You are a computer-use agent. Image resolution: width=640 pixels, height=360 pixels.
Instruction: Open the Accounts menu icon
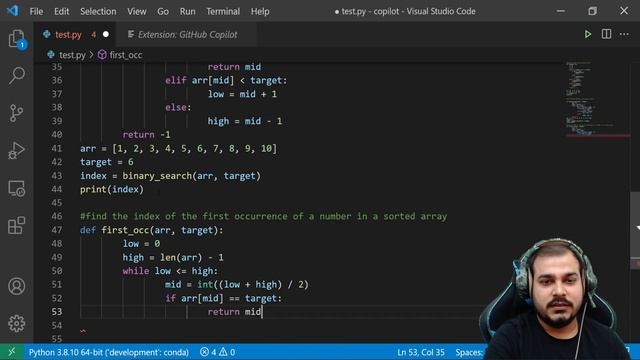(17, 286)
